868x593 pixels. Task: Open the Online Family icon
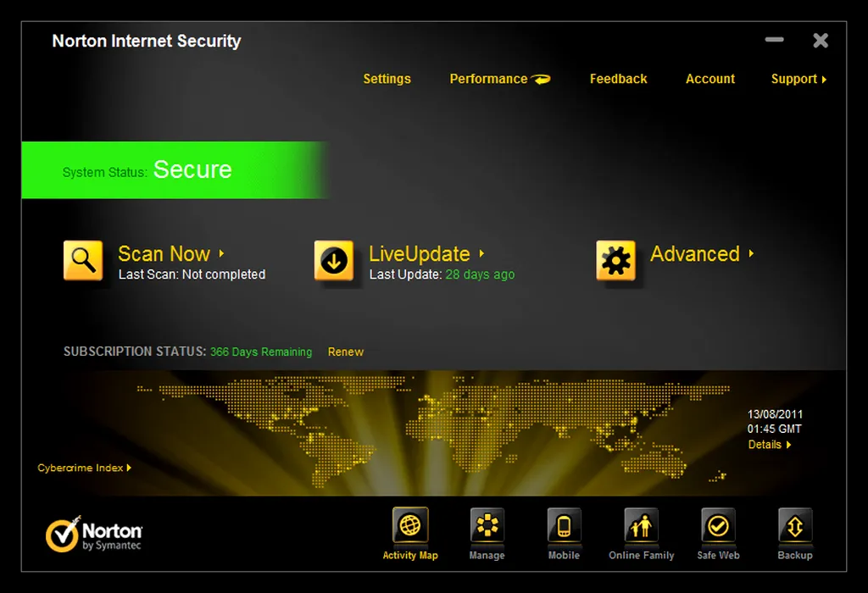[641, 525]
